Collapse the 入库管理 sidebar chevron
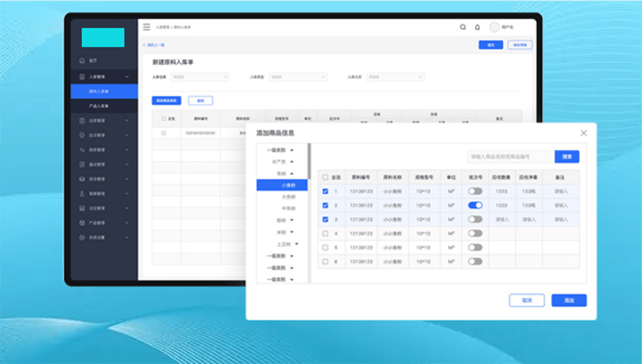This screenshot has height=364, width=642. point(127,77)
